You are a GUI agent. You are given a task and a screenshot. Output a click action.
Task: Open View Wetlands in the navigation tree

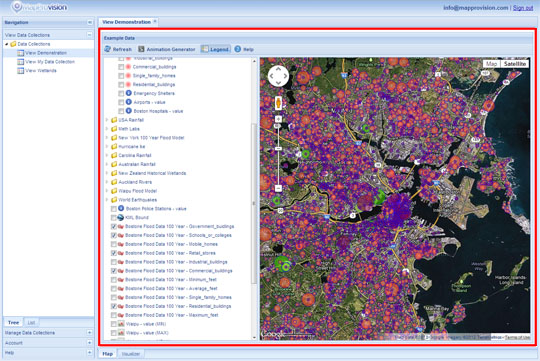point(41,71)
